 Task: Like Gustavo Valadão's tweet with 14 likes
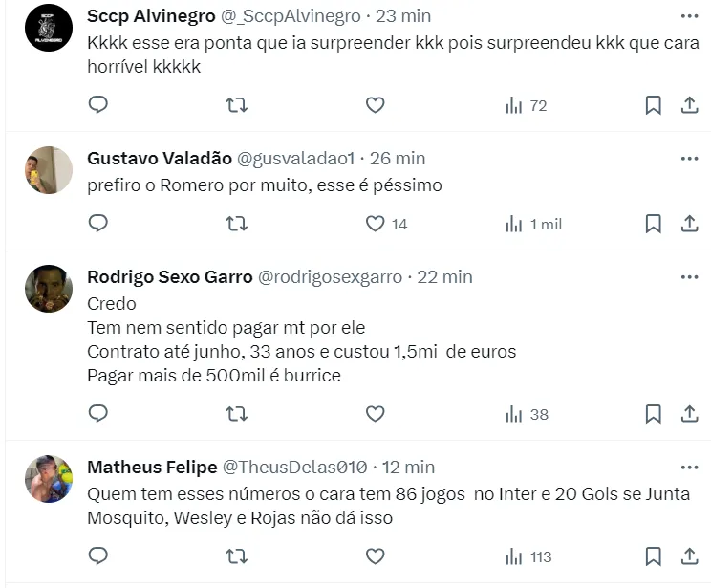[x=376, y=224]
